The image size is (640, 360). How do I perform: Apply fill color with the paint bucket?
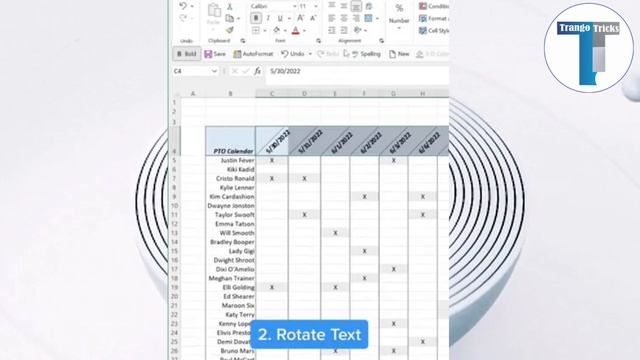click(x=277, y=30)
